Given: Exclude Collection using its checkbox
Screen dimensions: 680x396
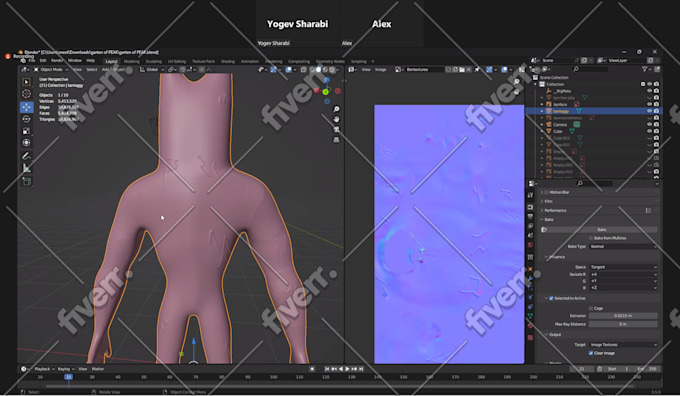Looking at the screenshot, I should [x=643, y=84].
